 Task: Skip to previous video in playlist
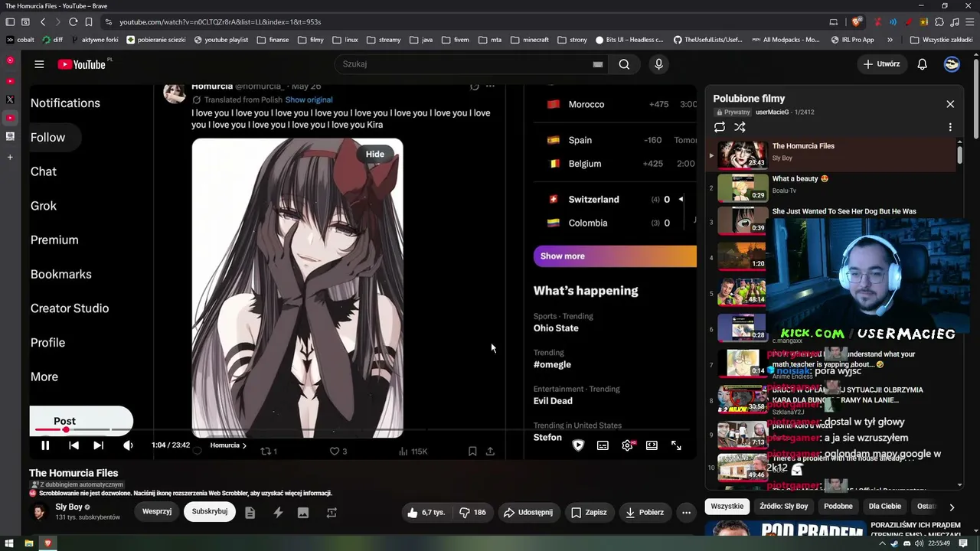pyautogui.click(x=73, y=445)
